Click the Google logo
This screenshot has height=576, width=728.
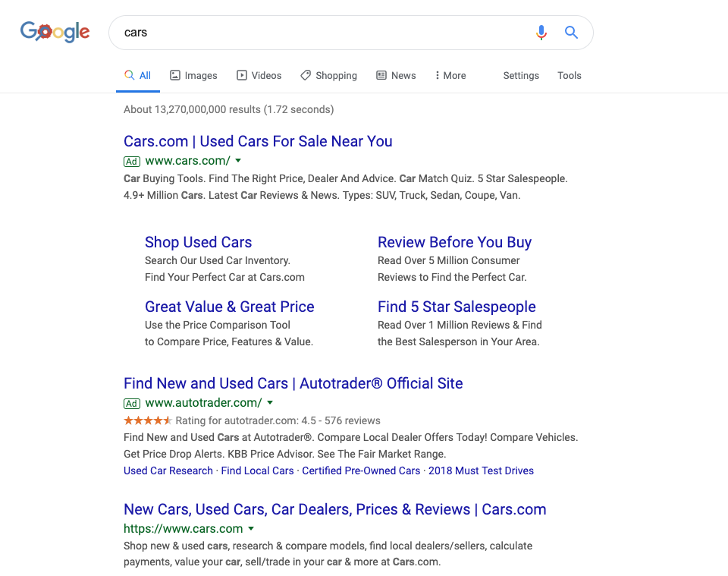[55, 32]
